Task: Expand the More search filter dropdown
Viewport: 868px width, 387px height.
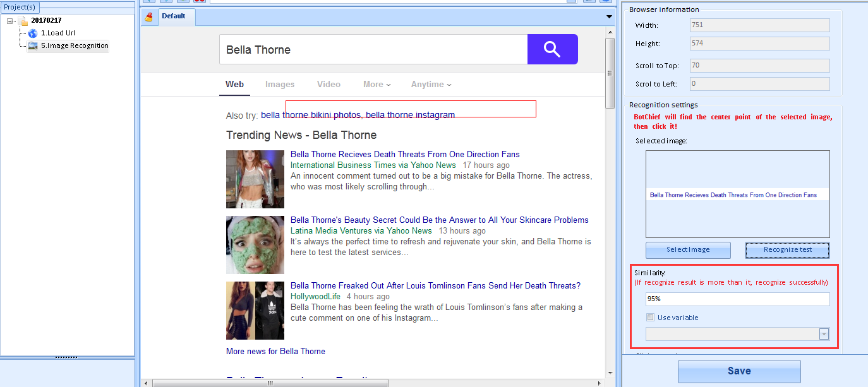Action: click(x=377, y=85)
